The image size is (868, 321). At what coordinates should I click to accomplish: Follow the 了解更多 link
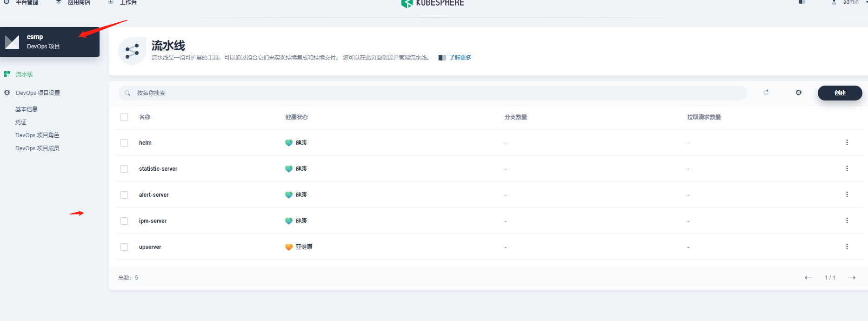coord(460,58)
